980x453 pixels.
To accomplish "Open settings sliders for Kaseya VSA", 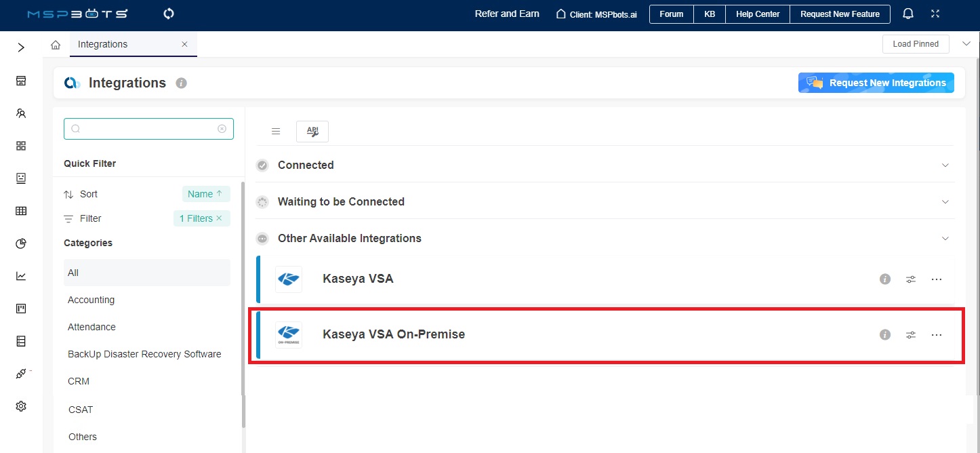I will tap(911, 279).
